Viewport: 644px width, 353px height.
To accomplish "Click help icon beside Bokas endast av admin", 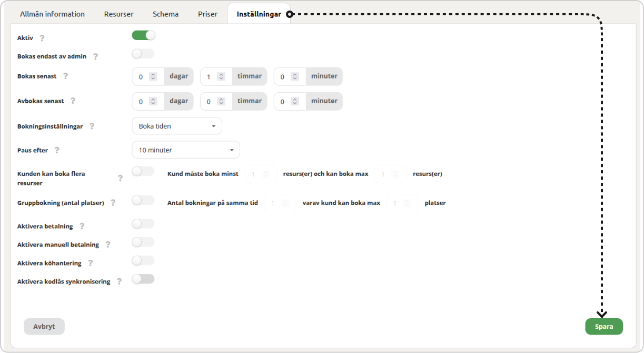I will click(95, 56).
